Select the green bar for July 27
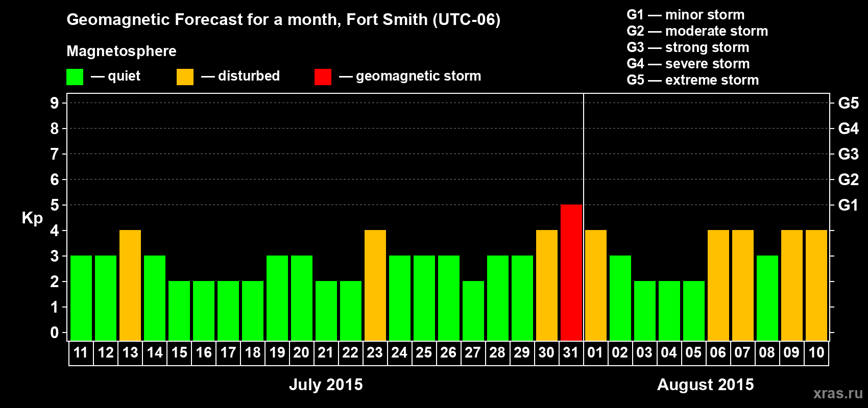This screenshot has width=868, height=408. click(473, 311)
